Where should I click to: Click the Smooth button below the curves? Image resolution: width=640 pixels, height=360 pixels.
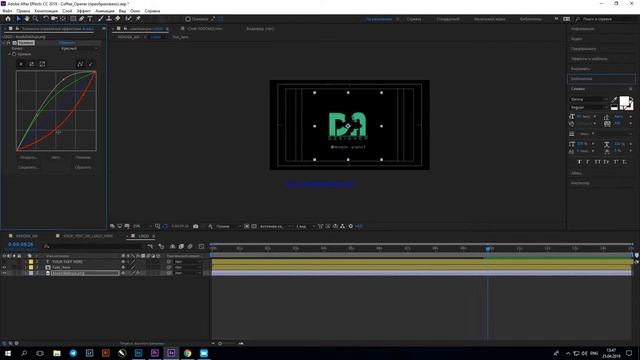click(x=83, y=158)
